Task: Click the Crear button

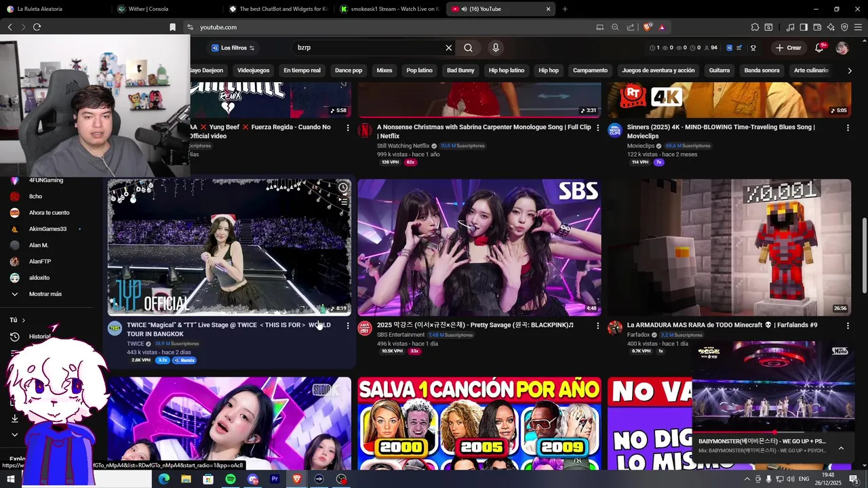Action: [789, 48]
